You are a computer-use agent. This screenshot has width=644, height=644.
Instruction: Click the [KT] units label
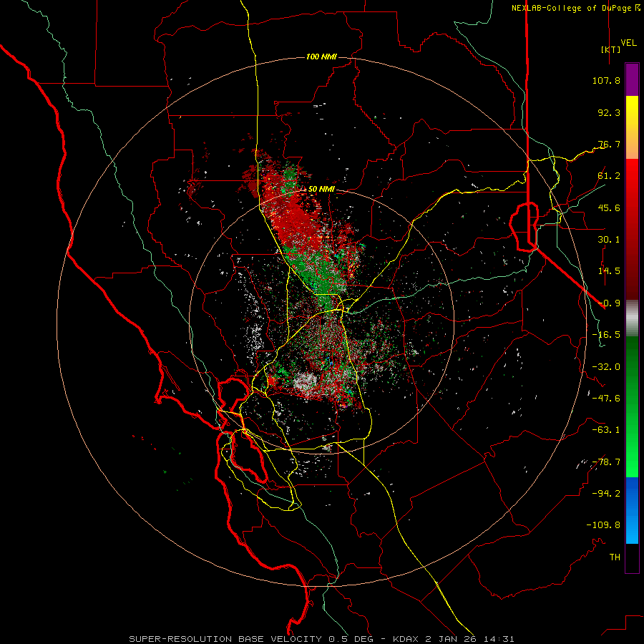click(x=611, y=49)
